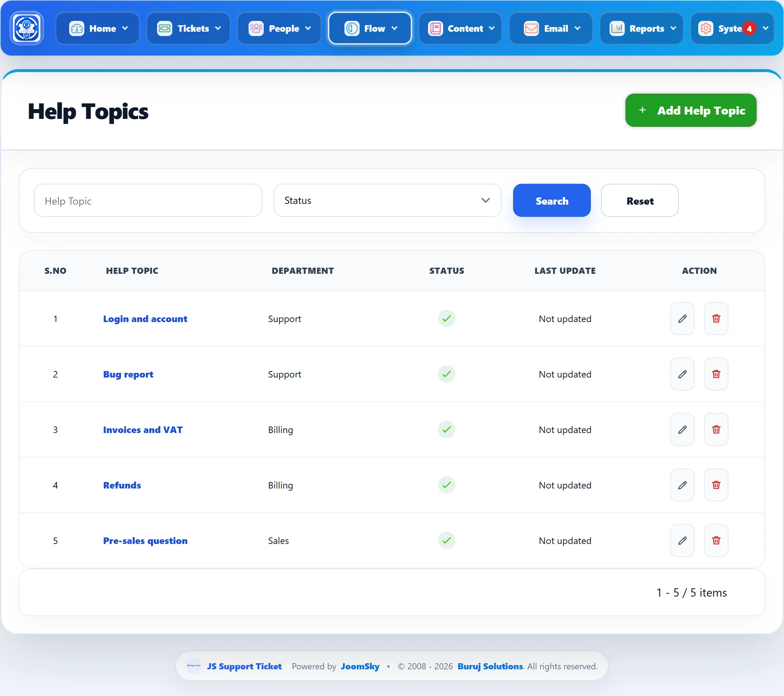784x696 pixels.
Task: Delete the Login and account topic
Action: [716, 319]
